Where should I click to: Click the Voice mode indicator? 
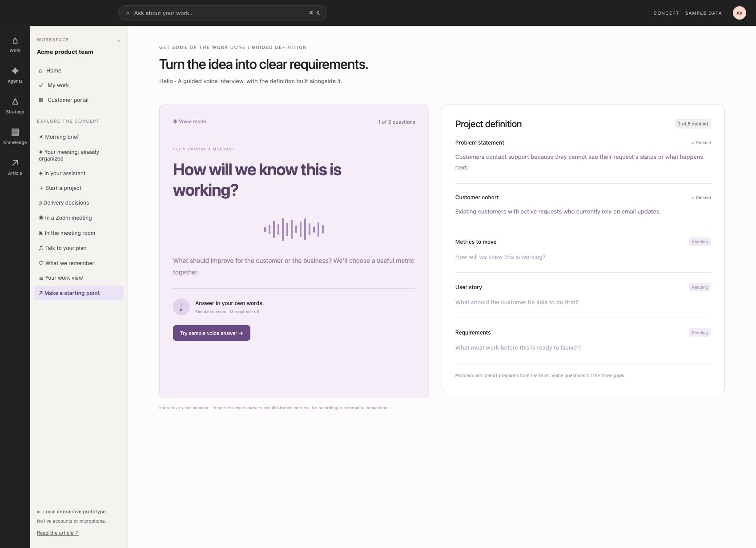click(189, 121)
